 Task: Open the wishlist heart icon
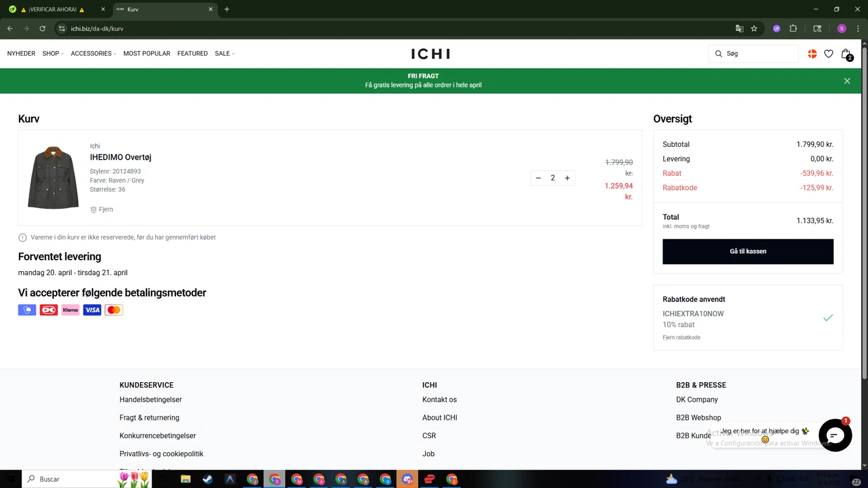829,54
